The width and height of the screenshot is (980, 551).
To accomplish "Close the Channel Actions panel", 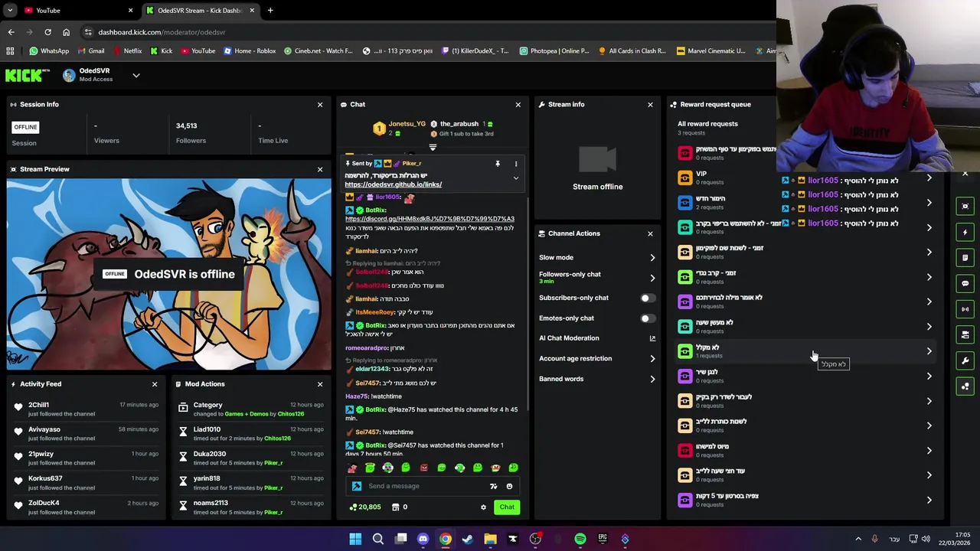I will pos(651,233).
